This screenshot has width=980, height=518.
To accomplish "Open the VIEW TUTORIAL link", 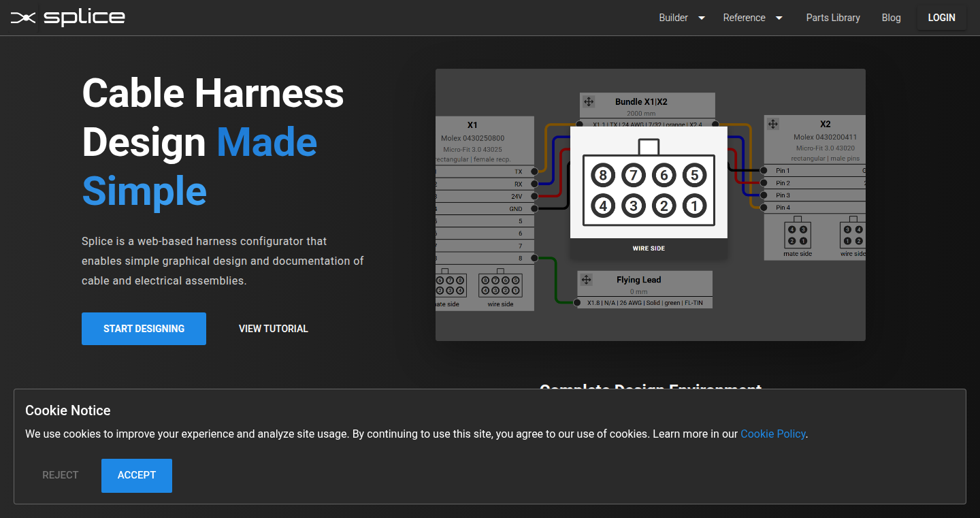I will (274, 329).
